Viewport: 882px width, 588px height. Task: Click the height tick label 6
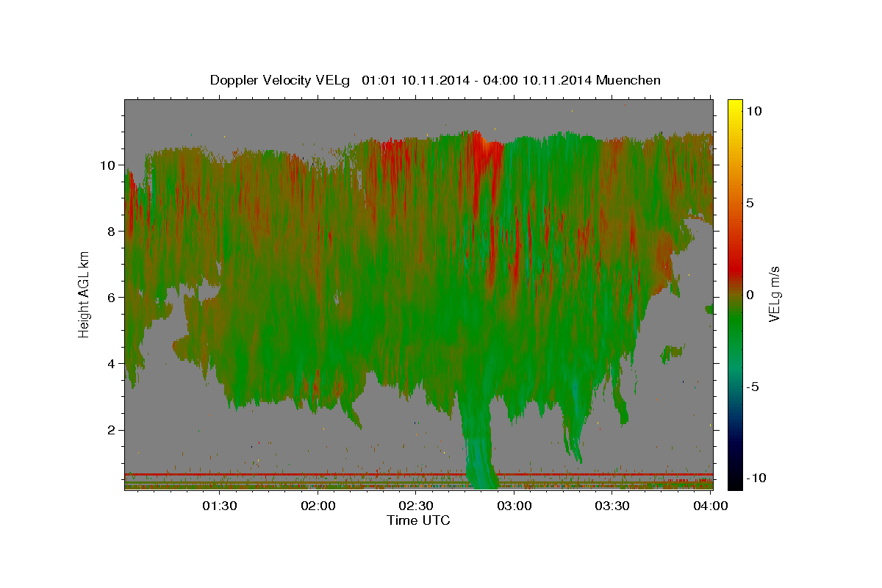click(x=112, y=297)
